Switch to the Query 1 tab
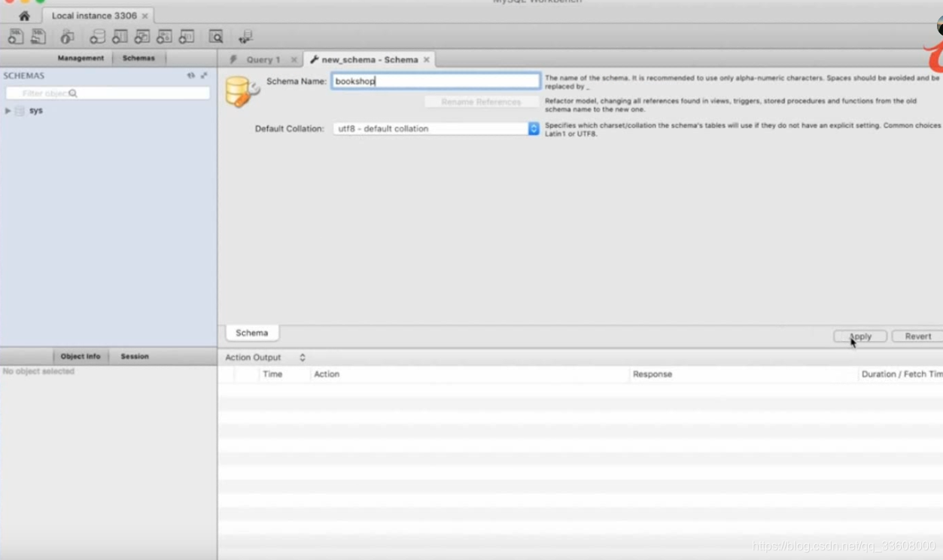The width and height of the screenshot is (943, 560). (263, 59)
